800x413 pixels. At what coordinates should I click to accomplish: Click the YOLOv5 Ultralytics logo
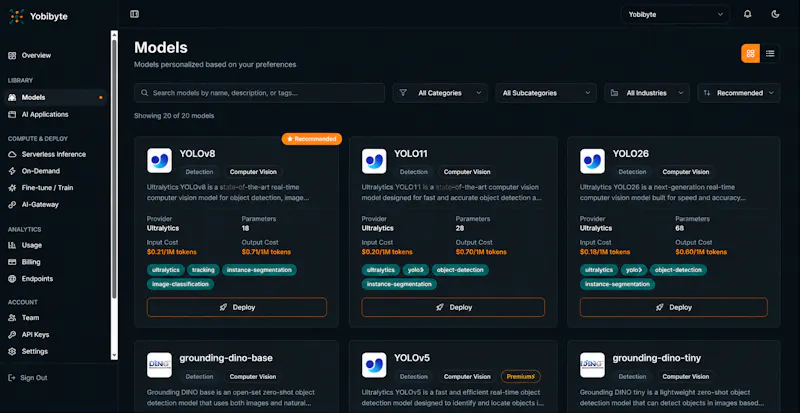[374, 365]
